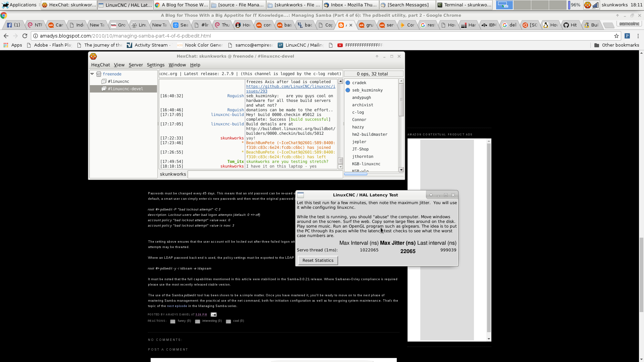The image size is (644, 362).
Task: Reset Statistics in Latency Test
Action: [318, 260]
